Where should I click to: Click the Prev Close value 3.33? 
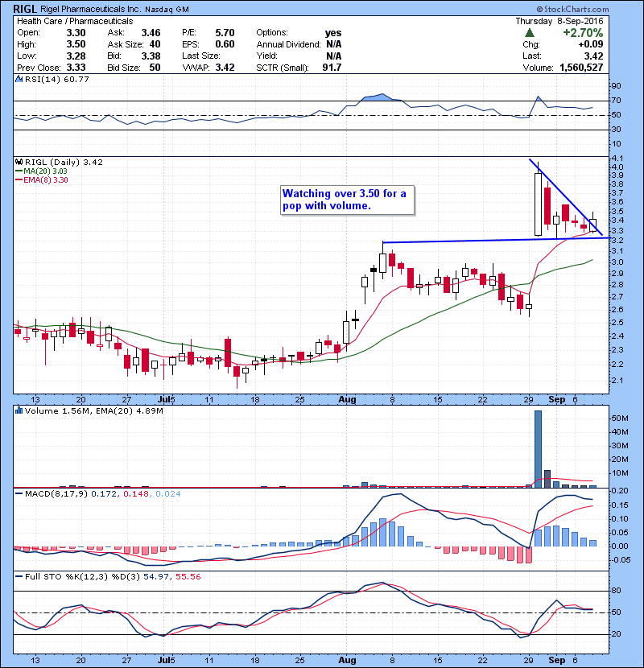[x=76, y=68]
